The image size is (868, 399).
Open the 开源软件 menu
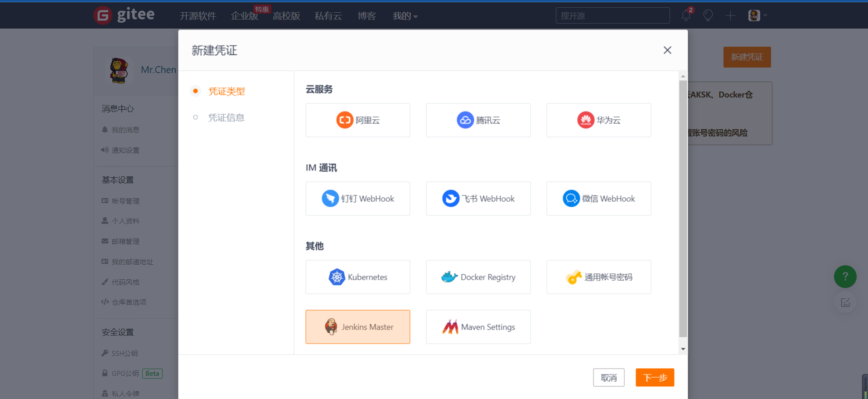198,16
